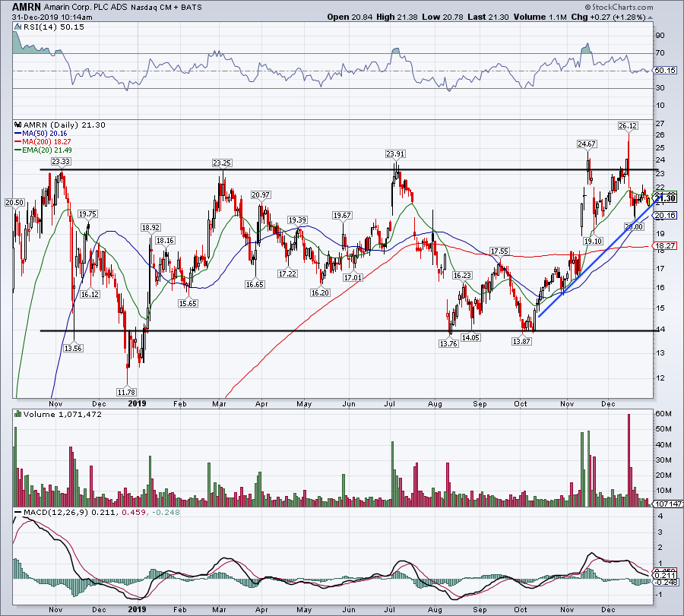The width and height of the screenshot is (684, 616).
Task: Click the volume bars icon beside Volume label
Action: (x=18, y=414)
